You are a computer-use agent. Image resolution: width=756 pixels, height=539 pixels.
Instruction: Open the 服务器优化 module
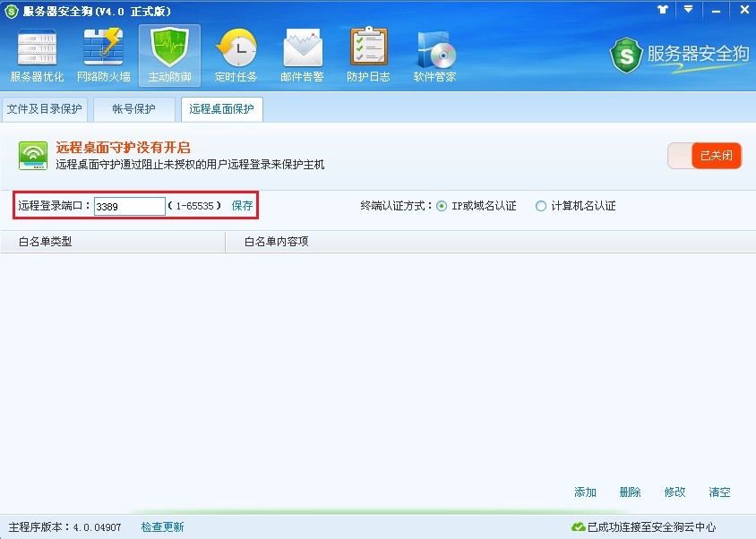click(37, 52)
